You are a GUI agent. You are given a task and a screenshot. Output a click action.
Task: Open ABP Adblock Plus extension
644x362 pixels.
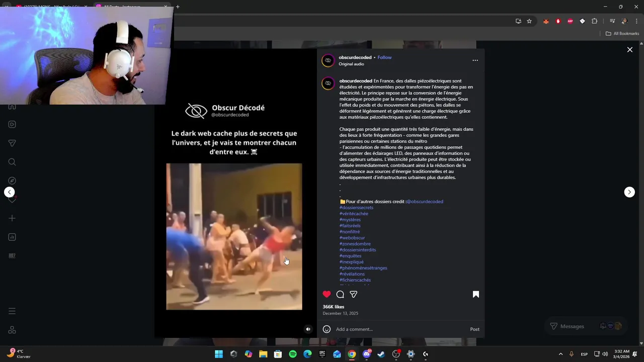coord(570,21)
